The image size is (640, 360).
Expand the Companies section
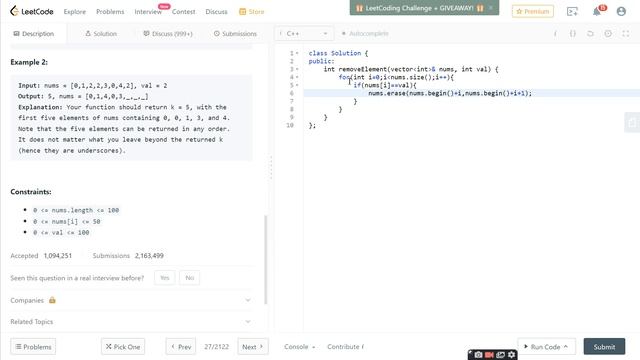(131, 300)
